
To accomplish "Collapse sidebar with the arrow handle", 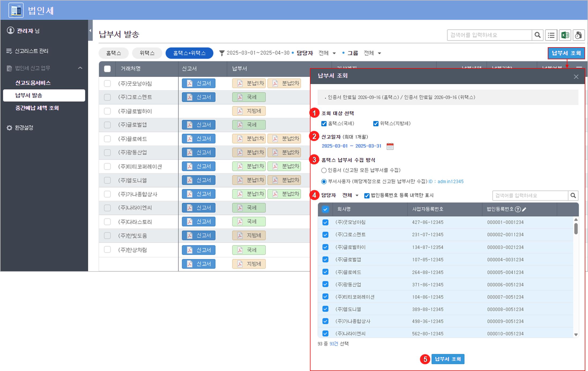I will coord(90,31).
